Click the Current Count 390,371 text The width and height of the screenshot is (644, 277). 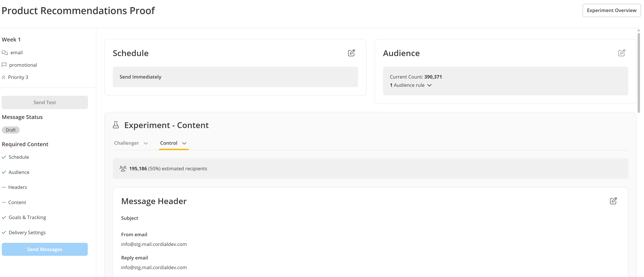[x=416, y=77]
